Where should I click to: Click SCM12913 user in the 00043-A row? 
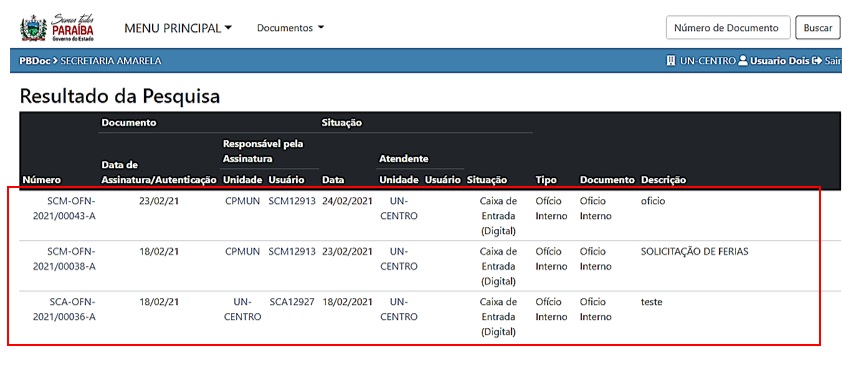point(292,201)
